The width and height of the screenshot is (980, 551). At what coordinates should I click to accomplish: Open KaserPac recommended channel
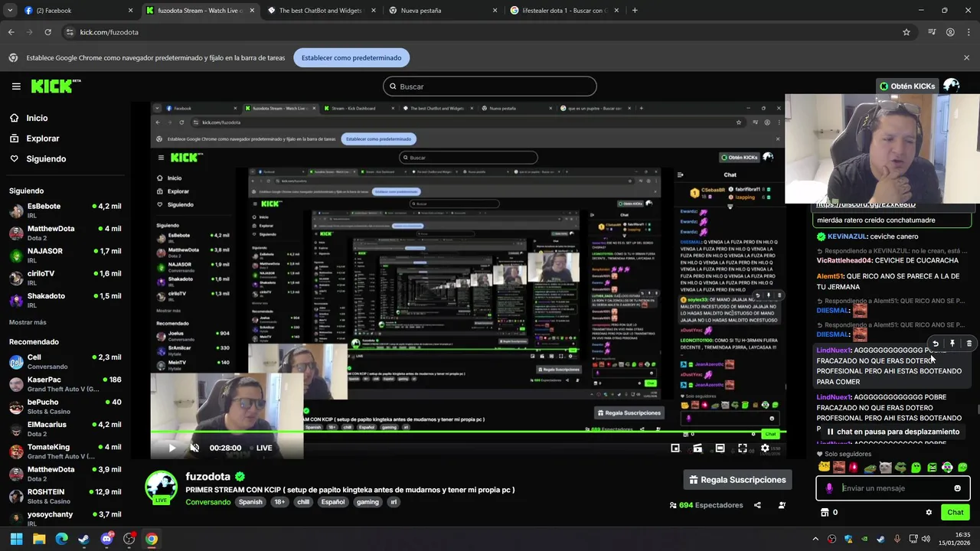point(65,384)
